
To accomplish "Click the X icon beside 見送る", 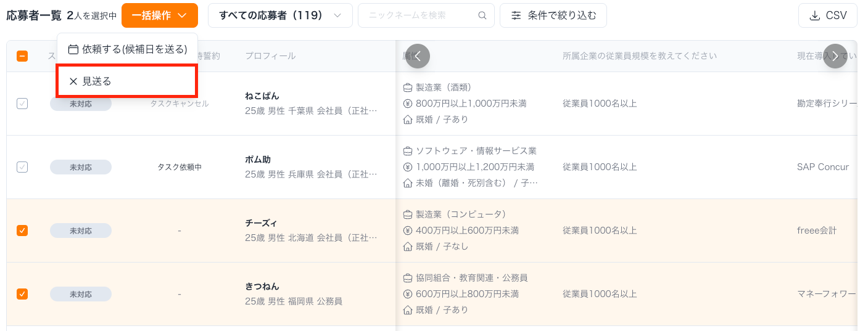I will pyautogui.click(x=73, y=81).
